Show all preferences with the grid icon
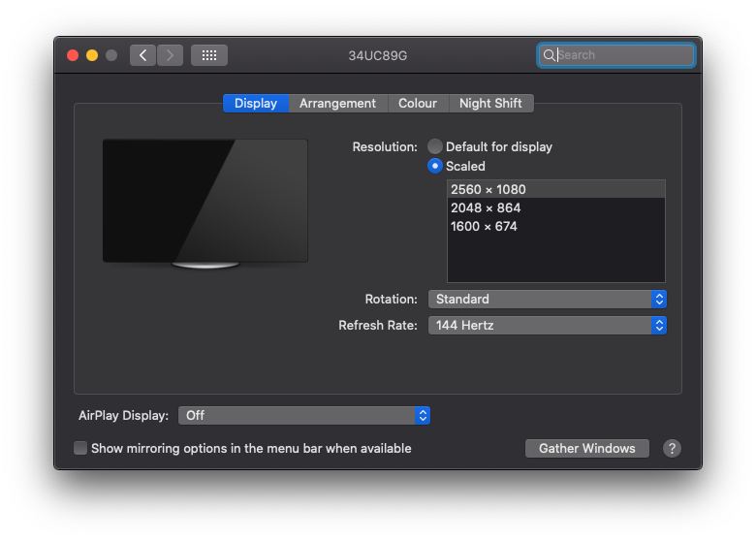 click(209, 55)
